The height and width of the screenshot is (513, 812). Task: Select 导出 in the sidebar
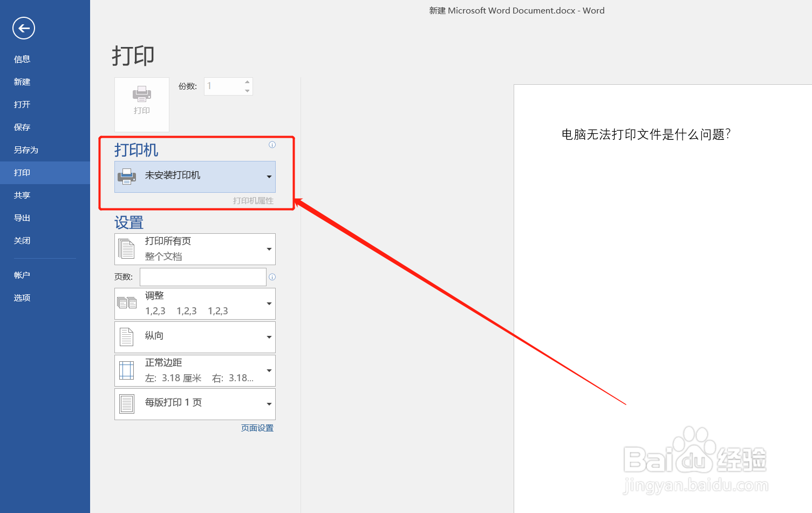click(45, 218)
